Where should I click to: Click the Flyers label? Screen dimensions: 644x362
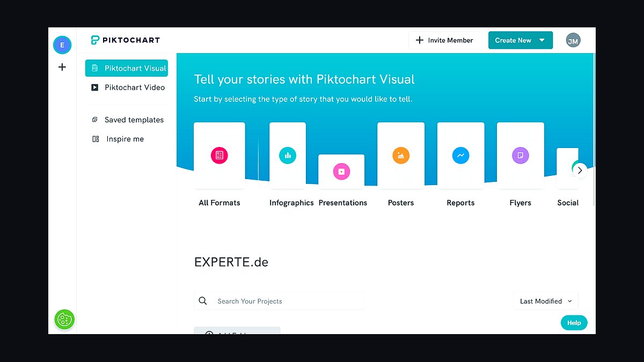tap(521, 203)
